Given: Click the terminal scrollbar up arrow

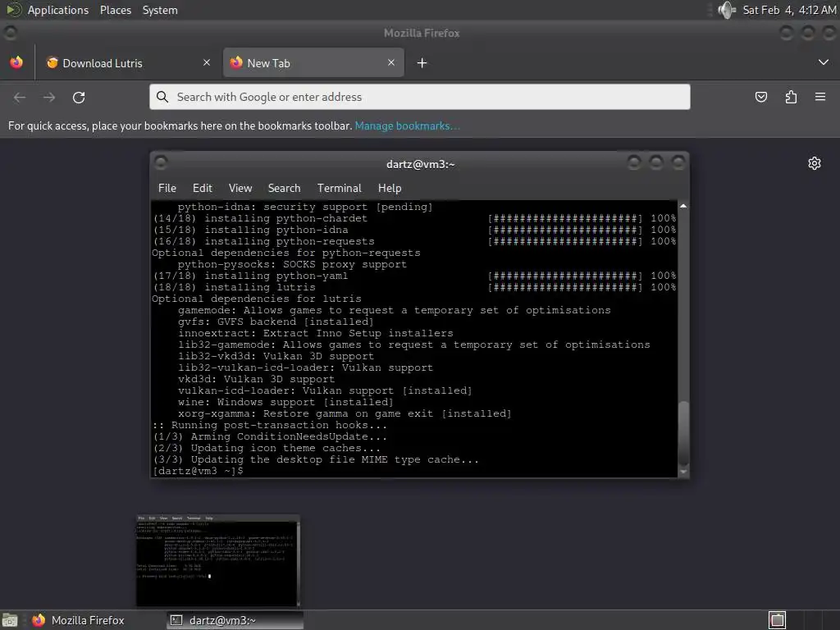Looking at the screenshot, I should [683, 206].
